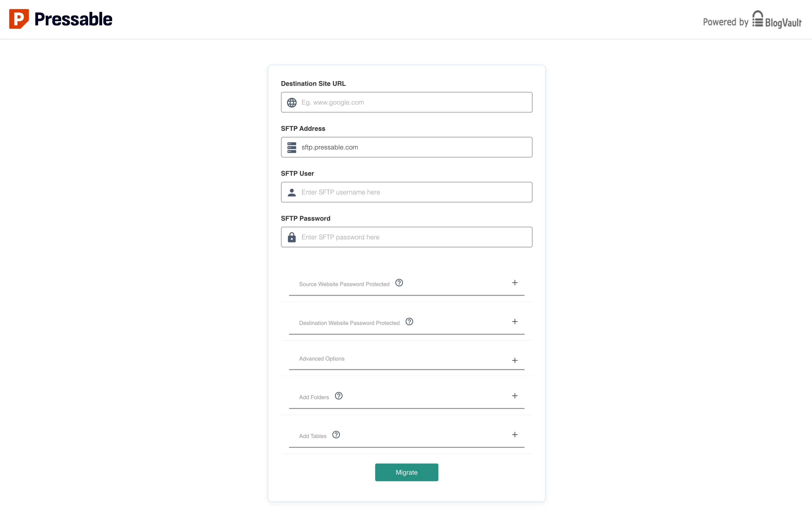Viewport: 812px width, 513px height.
Task: Click the globe icon in Destination Site URL field
Action: (292, 102)
